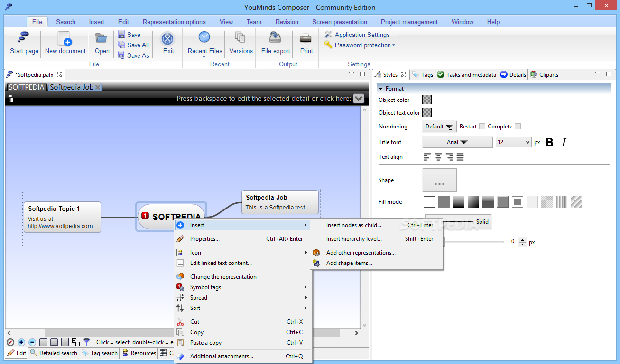This screenshot has height=364, width=620.
Task: Open the font size 12 combo box
Action: 514,142
